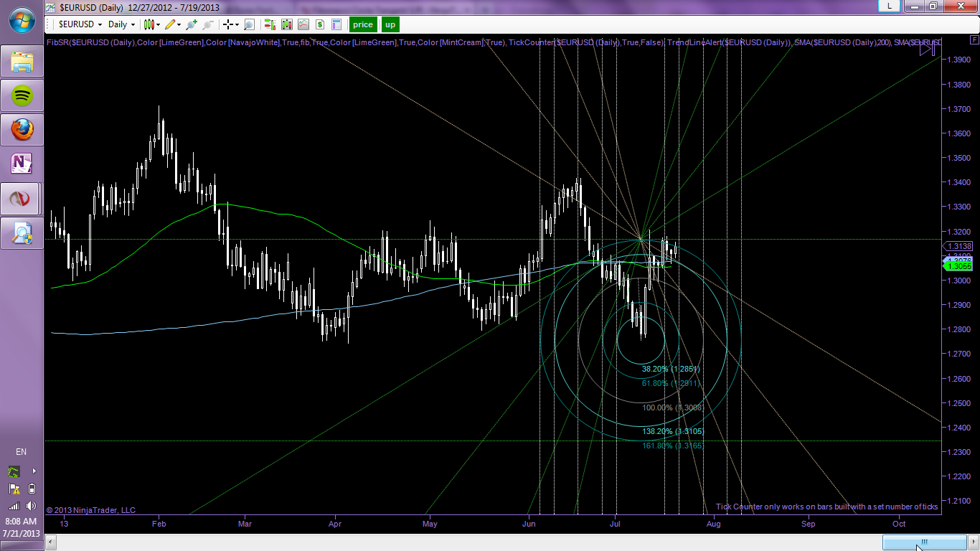Click the 38.20% Fibonacci circle label
The width and height of the screenshot is (980, 551).
tap(670, 369)
